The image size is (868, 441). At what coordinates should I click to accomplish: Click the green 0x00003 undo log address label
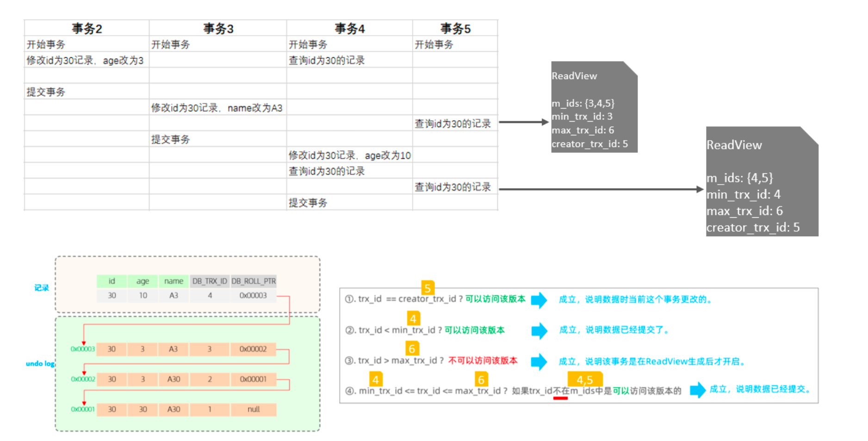click(x=82, y=349)
